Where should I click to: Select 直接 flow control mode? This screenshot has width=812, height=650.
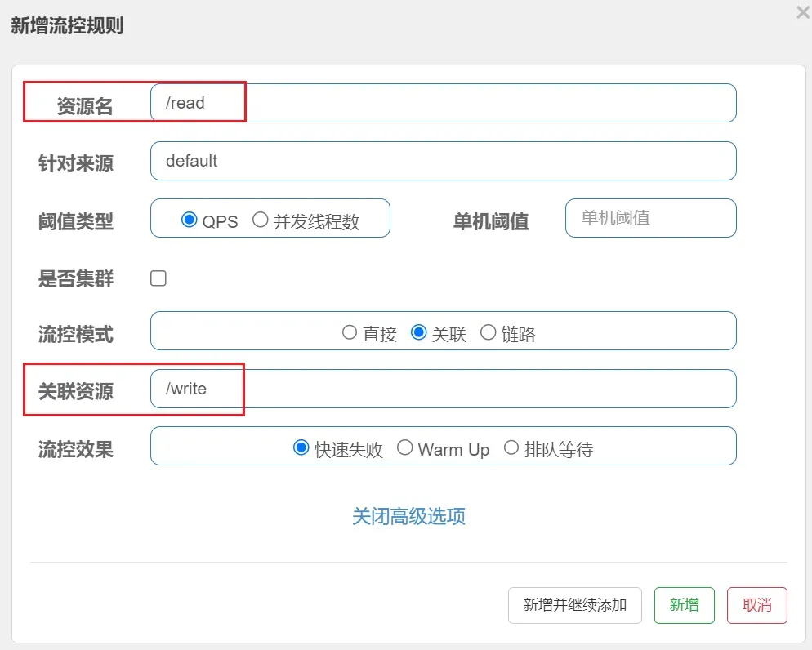click(350, 332)
